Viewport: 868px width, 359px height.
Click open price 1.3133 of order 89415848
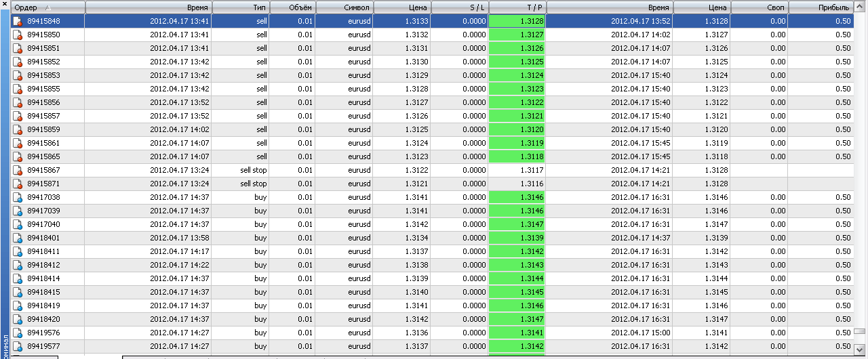click(x=416, y=21)
